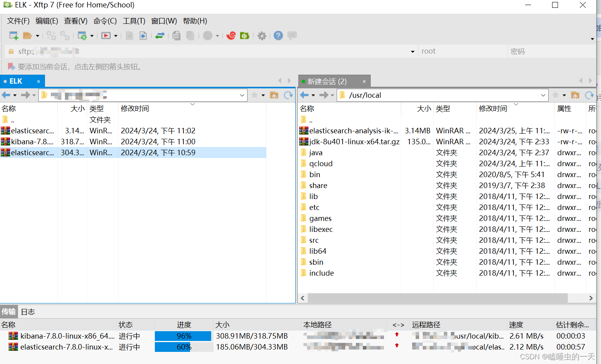Switch to the 传输 transfers tab
The image size is (601, 364).
(x=9, y=312)
